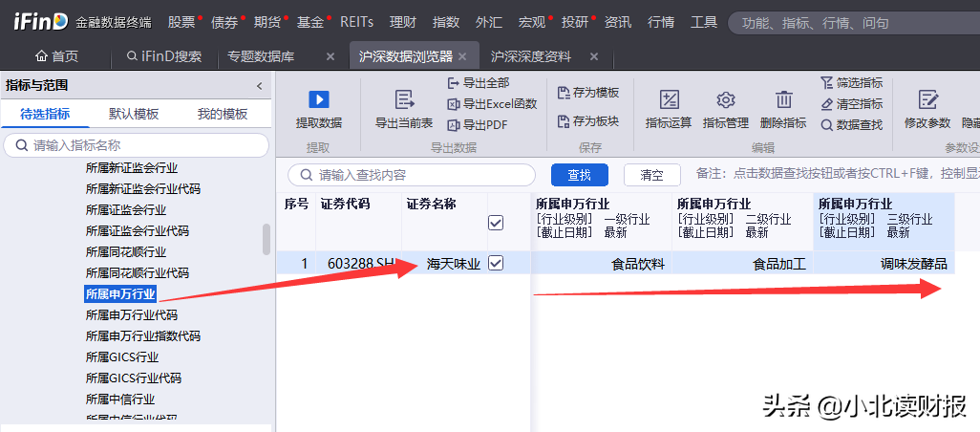The image size is (980, 432).
Task: Open the 工具 menu
Action: pyautogui.click(x=704, y=23)
